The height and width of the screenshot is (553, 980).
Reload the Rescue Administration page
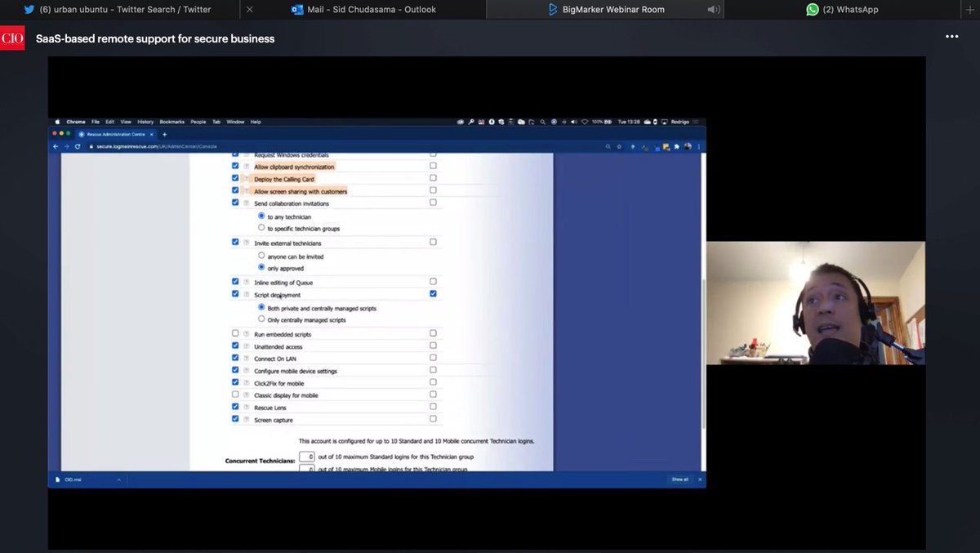(x=78, y=146)
